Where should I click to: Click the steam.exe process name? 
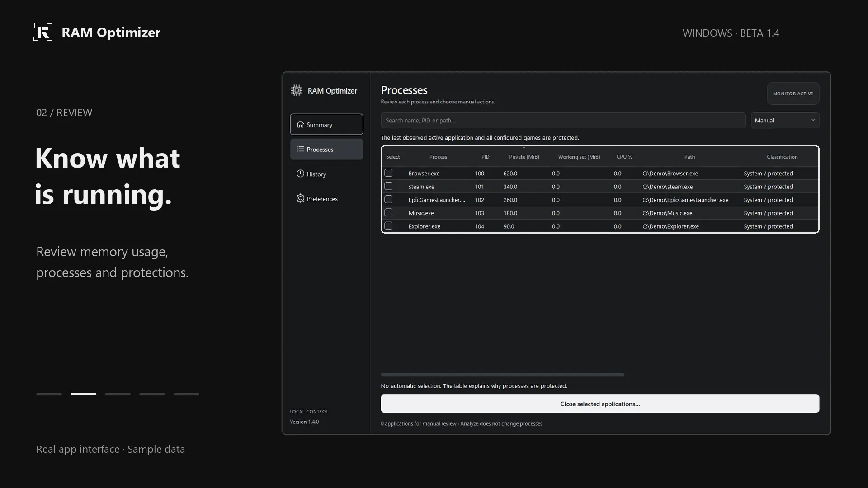(421, 187)
